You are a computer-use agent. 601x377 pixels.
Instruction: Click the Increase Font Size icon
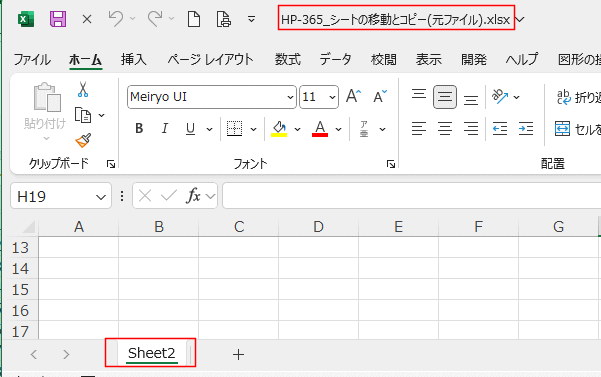[x=353, y=96]
